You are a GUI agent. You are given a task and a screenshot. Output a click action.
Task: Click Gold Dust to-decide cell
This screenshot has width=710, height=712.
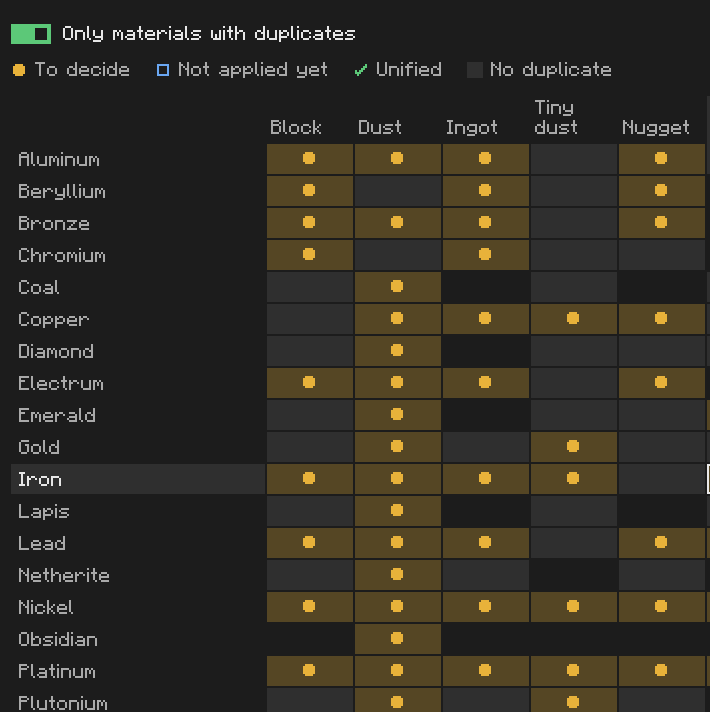click(398, 447)
